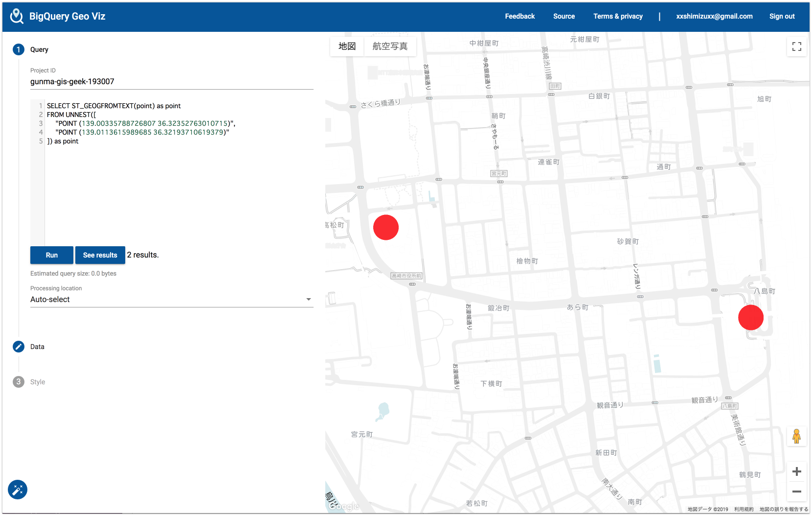Click the 白銀町 map label

(x=599, y=96)
